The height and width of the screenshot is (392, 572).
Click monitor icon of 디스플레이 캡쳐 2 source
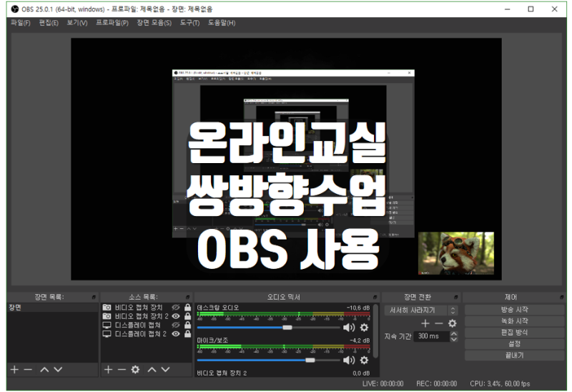pos(107,333)
